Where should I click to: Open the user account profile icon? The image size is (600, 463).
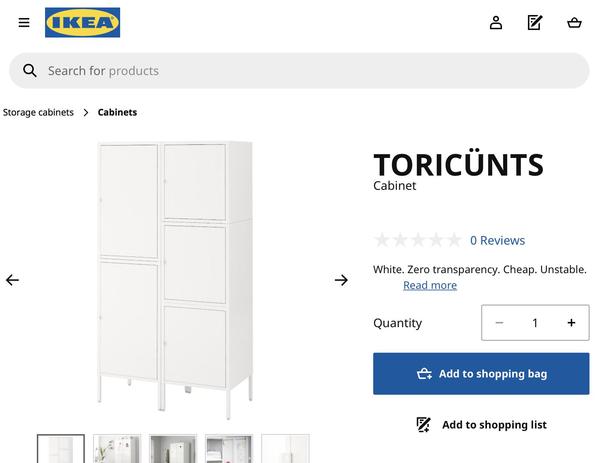coord(496,23)
